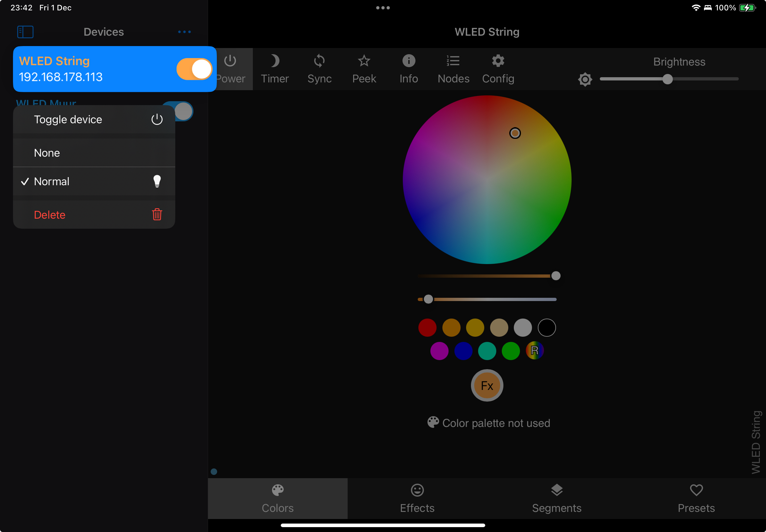This screenshot has height=532, width=766.
Task: Click Toggle device menu entry
Action: tap(94, 119)
